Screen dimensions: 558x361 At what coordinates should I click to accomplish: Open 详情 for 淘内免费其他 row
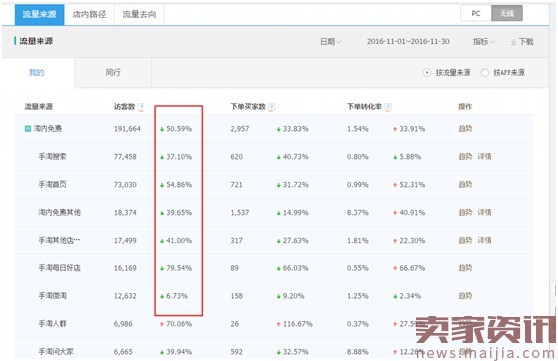pyautogui.click(x=484, y=213)
